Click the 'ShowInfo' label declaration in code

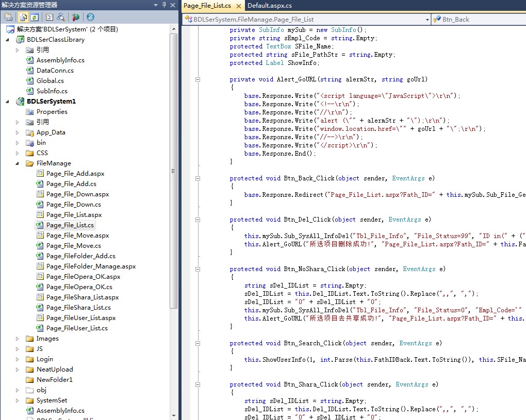[275, 63]
